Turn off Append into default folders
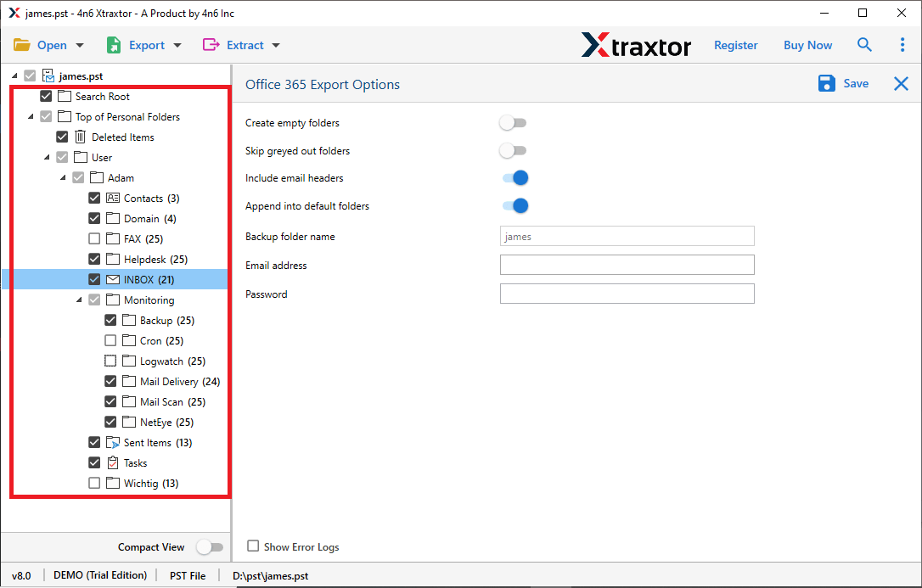 tap(515, 205)
